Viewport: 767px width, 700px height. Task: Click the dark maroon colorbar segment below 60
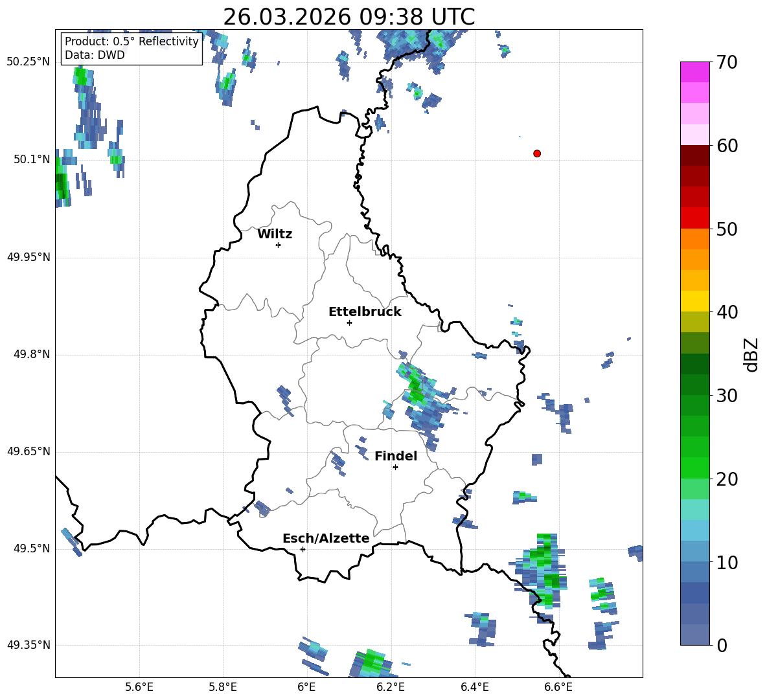(694, 155)
